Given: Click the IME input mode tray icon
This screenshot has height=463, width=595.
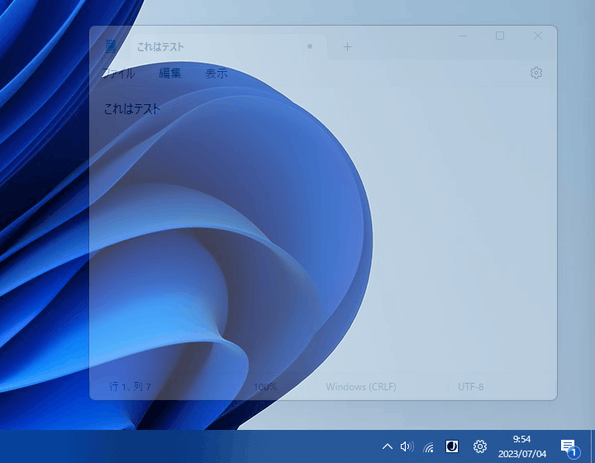Looking at the screenshot, I should point(452,446).
